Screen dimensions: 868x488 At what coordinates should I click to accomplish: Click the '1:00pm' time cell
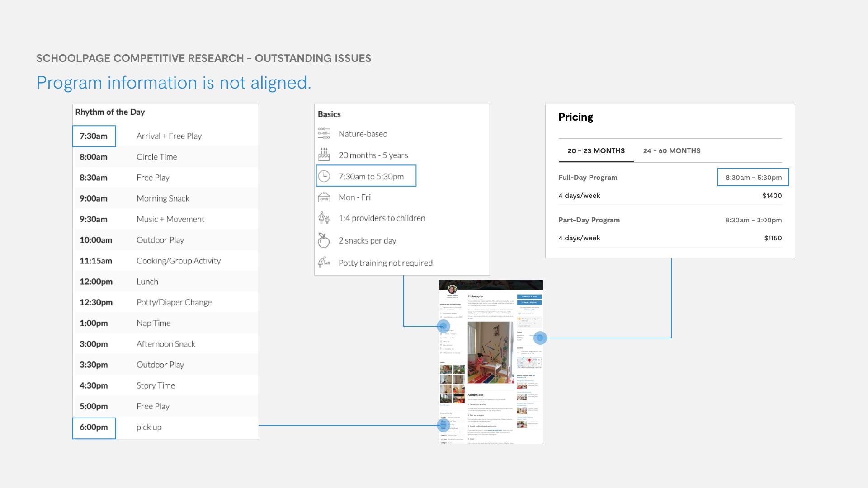(94, 323)
